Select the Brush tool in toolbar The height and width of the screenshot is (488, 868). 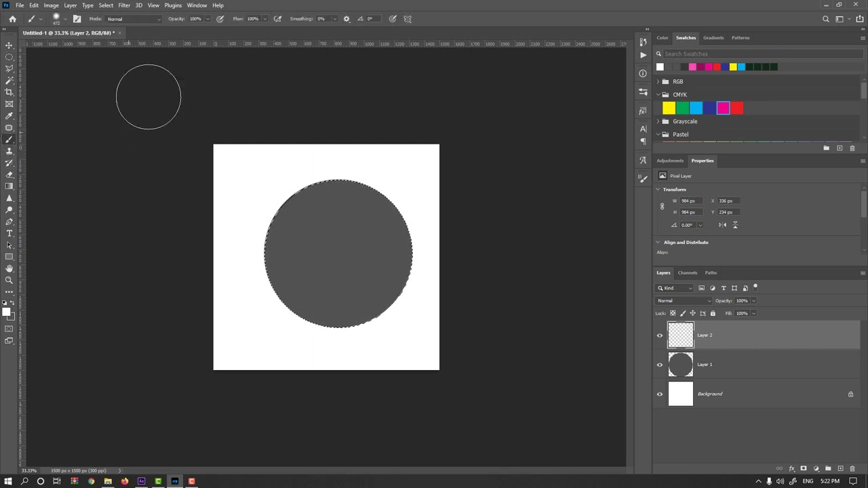(x=9, y=140)
